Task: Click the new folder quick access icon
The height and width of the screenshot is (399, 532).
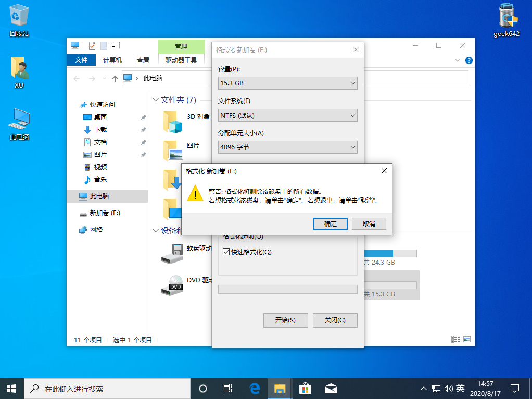Action: coord(104,45)
